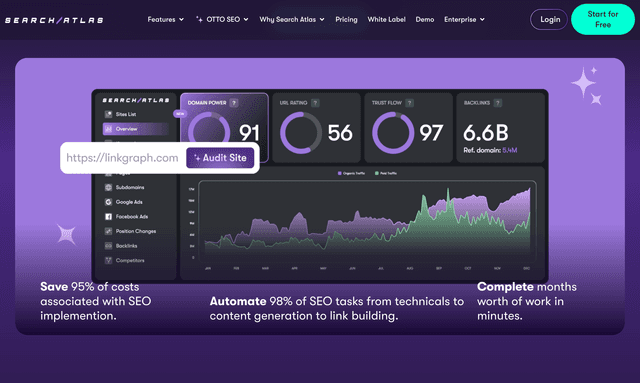640x383 pixels.
Task: Click the Audit Site button
Action: click(x=220, y=158)
